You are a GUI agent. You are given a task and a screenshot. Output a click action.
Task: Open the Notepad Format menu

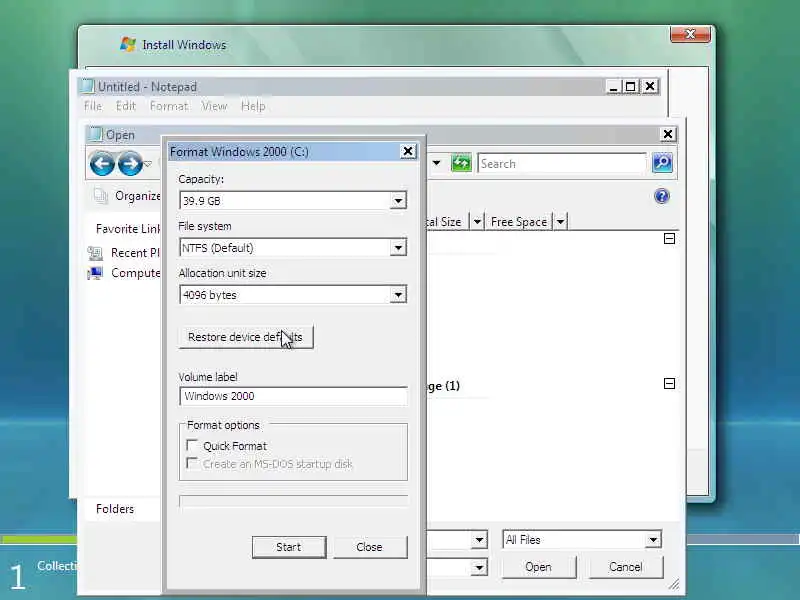coord(169,106)
